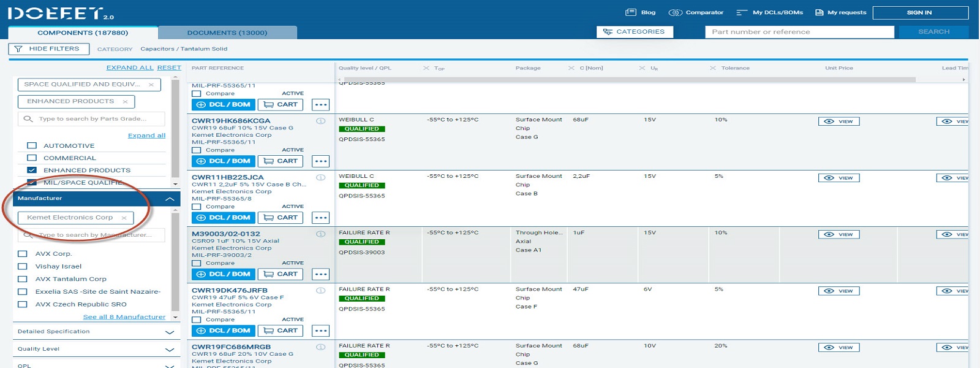Screen dimensions: 980x368
Task: Check the AVX Corp. manufacturer checkbox
Action: coord(23,254)
